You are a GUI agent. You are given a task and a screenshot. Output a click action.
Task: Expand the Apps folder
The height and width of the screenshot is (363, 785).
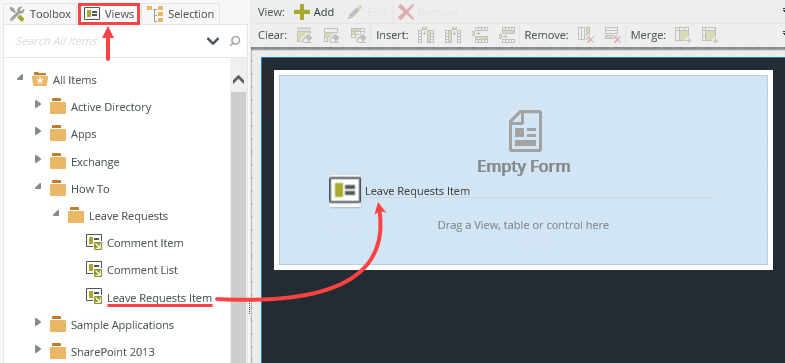click(38, 131)
